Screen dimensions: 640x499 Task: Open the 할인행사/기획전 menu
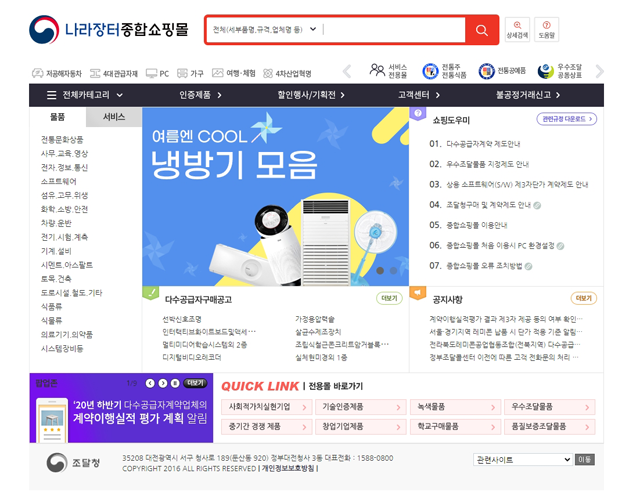coord(311,95)
